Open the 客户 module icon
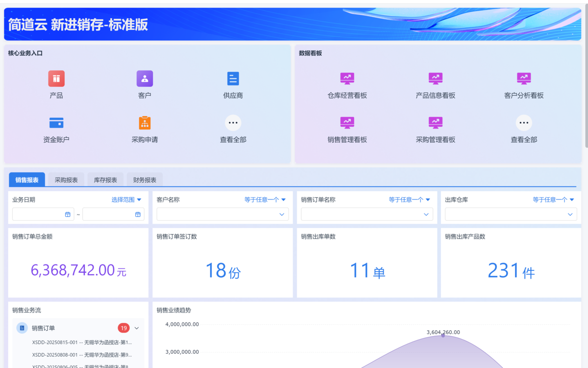 (x=145, y=79)
